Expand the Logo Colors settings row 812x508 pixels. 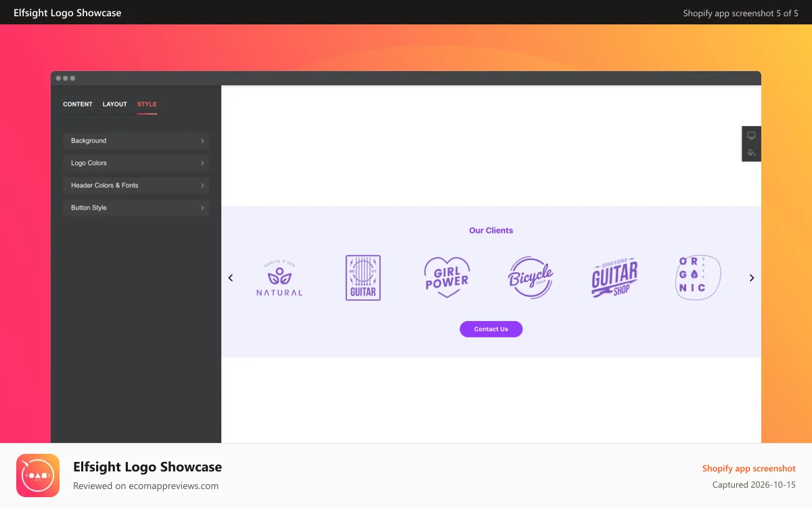click(136, 163)
